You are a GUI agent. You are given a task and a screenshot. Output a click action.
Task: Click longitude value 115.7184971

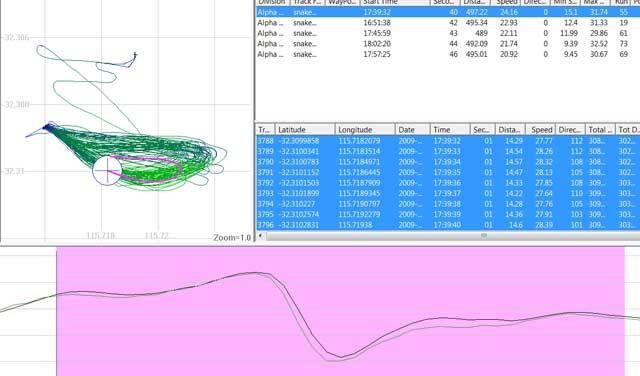coord(359,162)
